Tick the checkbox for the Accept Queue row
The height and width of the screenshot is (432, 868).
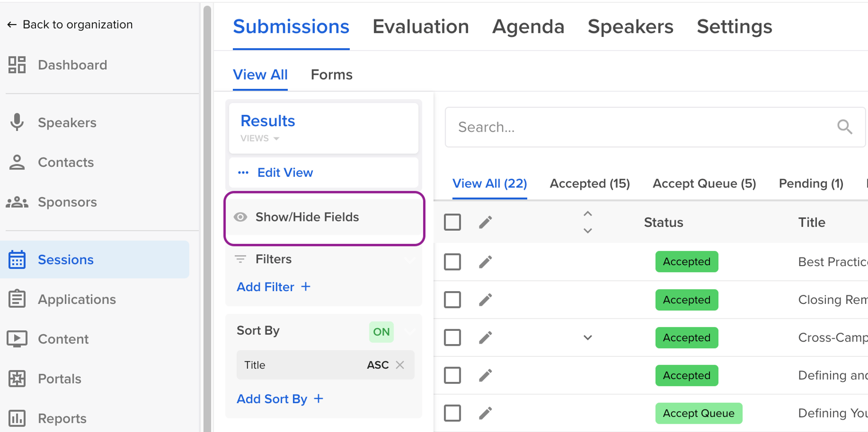tap(452, 413)
